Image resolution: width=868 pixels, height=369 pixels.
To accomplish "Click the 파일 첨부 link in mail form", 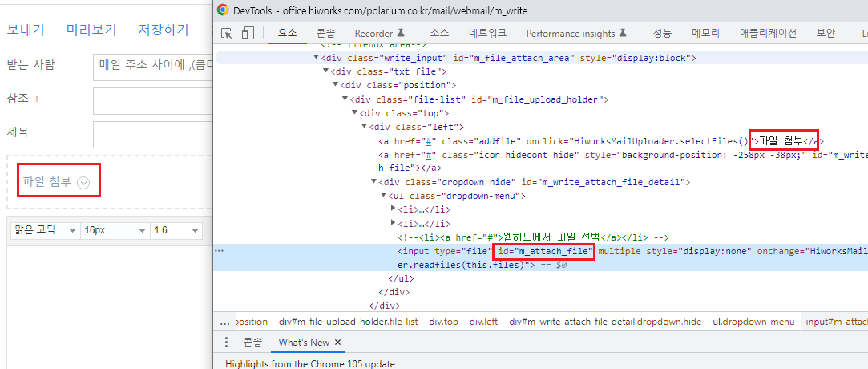I will 47,182.
